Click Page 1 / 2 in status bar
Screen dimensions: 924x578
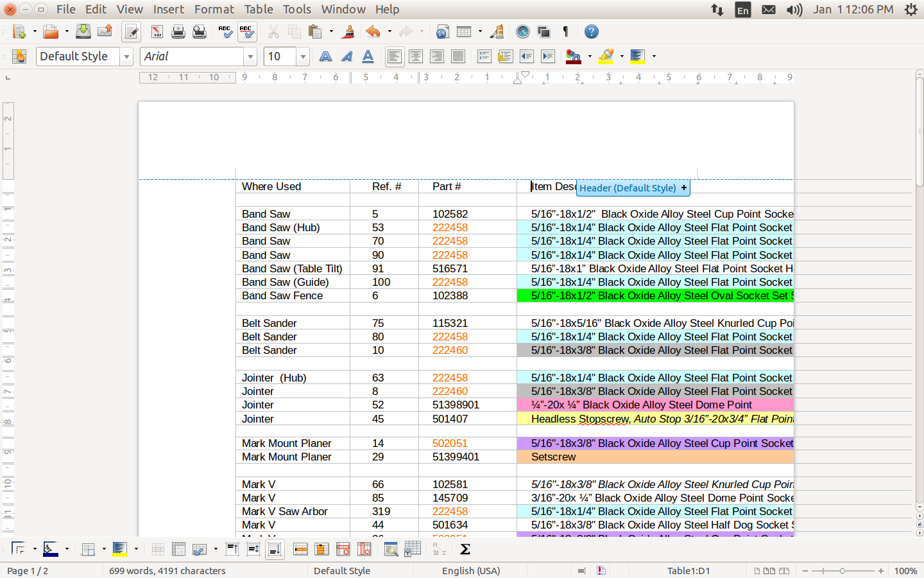coord(28,570)
